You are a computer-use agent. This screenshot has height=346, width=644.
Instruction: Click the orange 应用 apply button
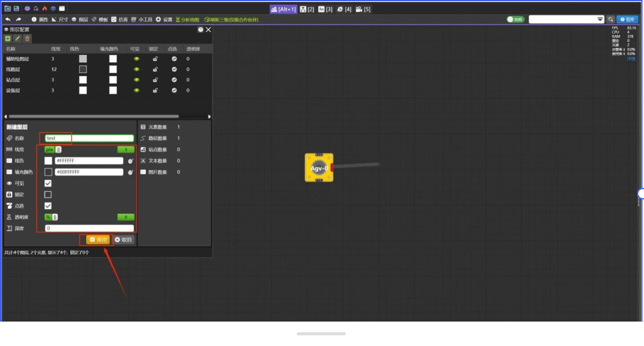click(x=98, y=240)
